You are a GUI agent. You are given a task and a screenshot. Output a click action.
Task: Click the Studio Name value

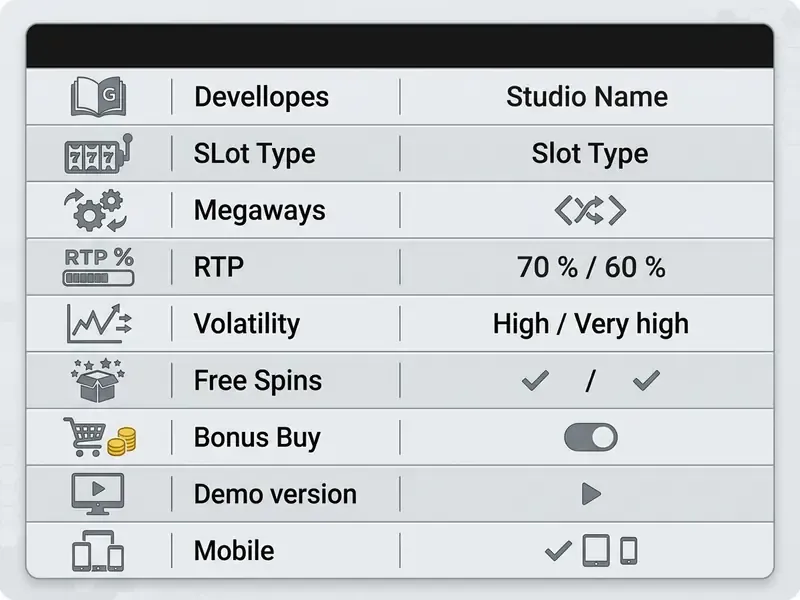click(x=587, y=96)
